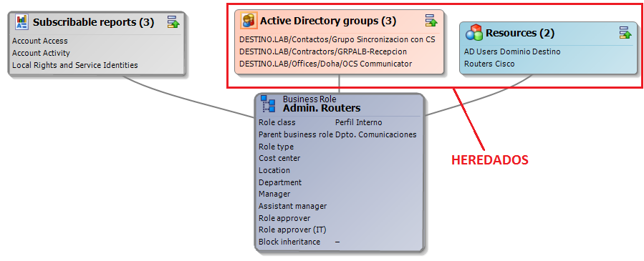The width and height of the screenshot is (644, 261).
Task: Click Role type property label
Action: (x=276, y=147)
